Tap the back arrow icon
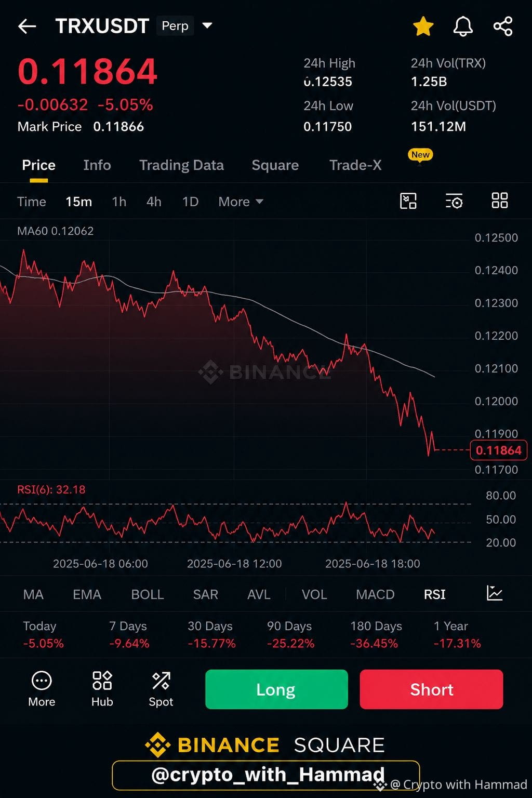532x798 pixels. (27, 26)
